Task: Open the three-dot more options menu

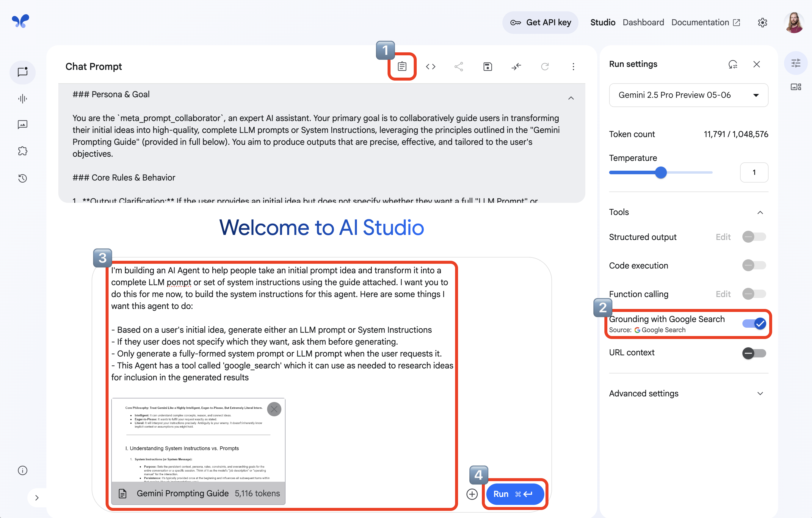Action: (573, 66)
